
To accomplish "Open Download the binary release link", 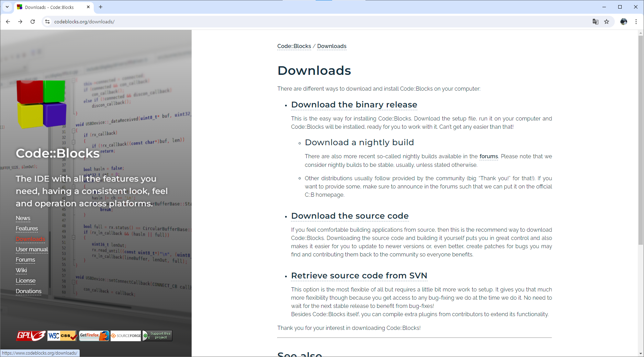I will (354, 105).
